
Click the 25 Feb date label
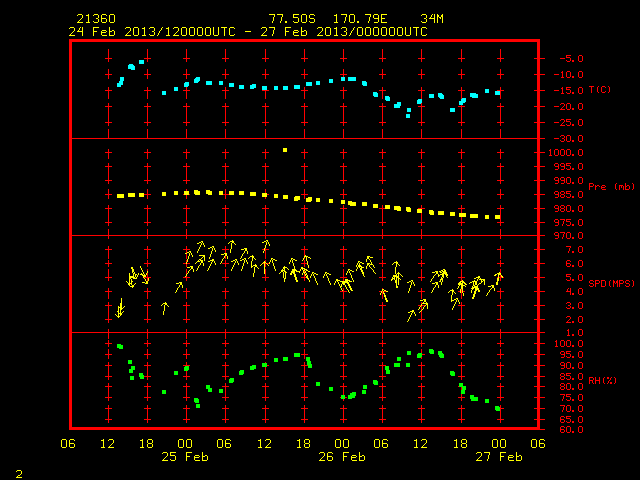point(185,457)
